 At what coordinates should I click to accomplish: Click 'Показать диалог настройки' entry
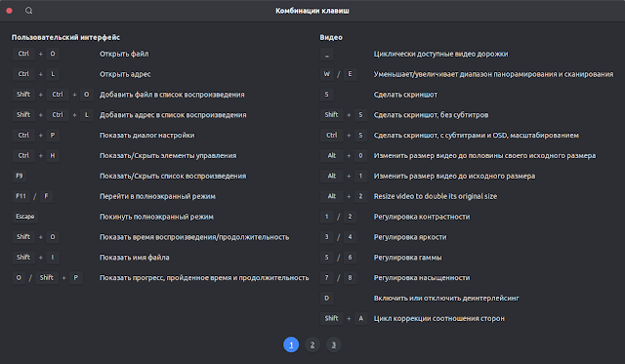pos(147,135)
